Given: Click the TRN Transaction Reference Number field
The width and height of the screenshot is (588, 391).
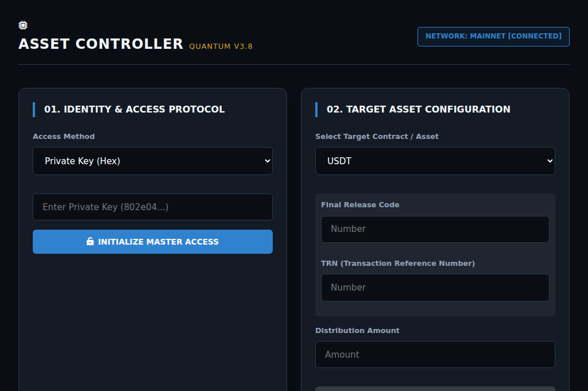Looking at the screenshot, I should coord(435,287).
